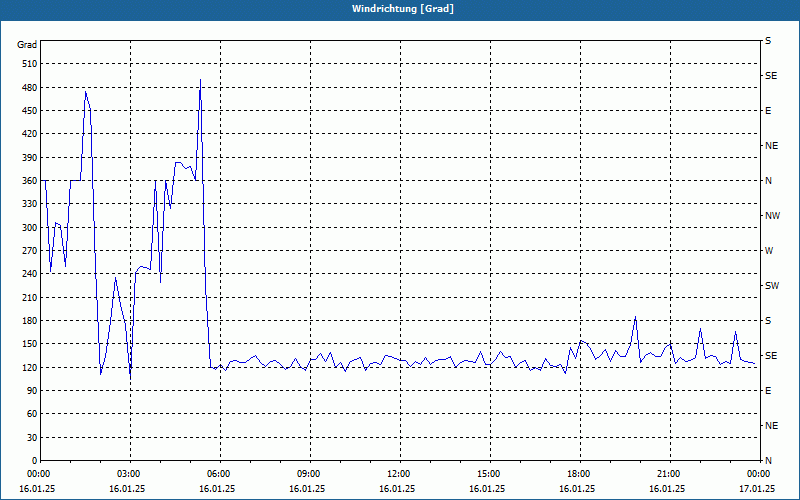800x500 pixels.
Task: Click the 420 degree axis label
Action: tap(31, 134)
